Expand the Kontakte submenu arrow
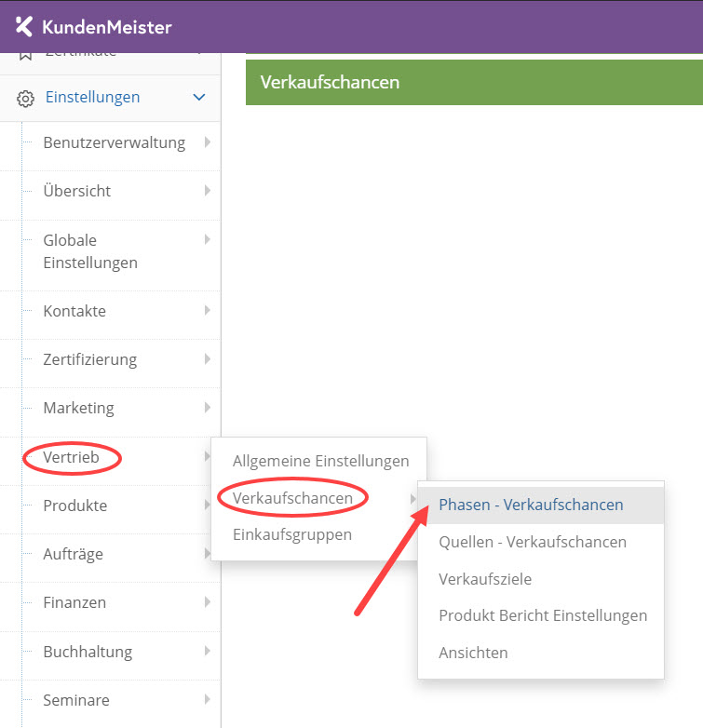 (208, 310)
